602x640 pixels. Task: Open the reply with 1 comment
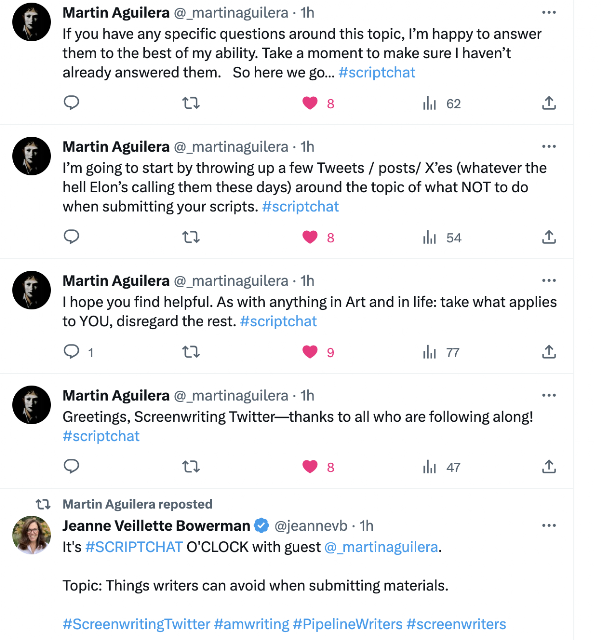coord(79,352)
